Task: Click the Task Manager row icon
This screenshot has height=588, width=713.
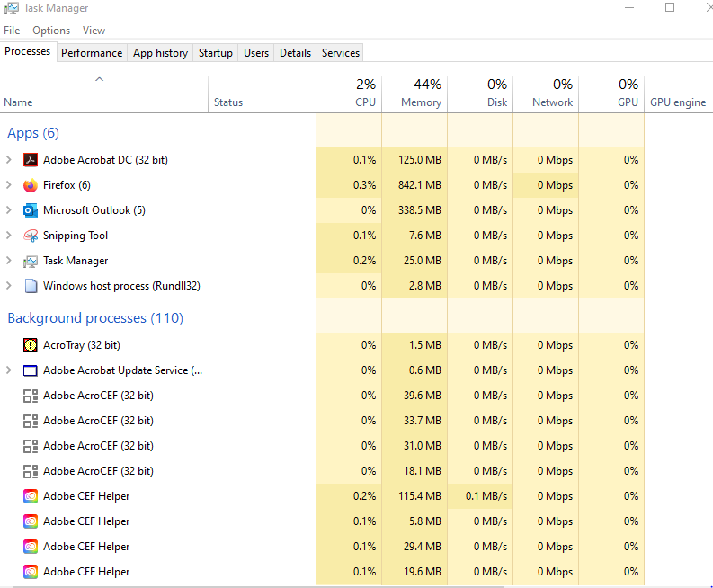Action: (31, 261)
